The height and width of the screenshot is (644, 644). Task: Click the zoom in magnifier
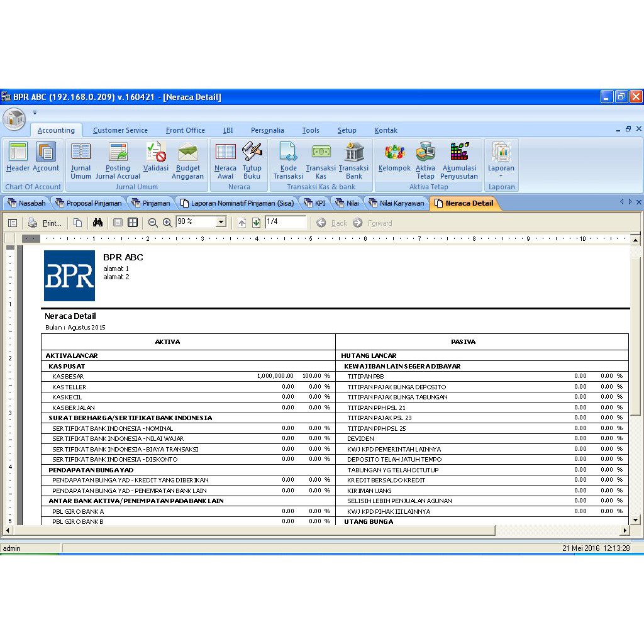tap(167, 223)
